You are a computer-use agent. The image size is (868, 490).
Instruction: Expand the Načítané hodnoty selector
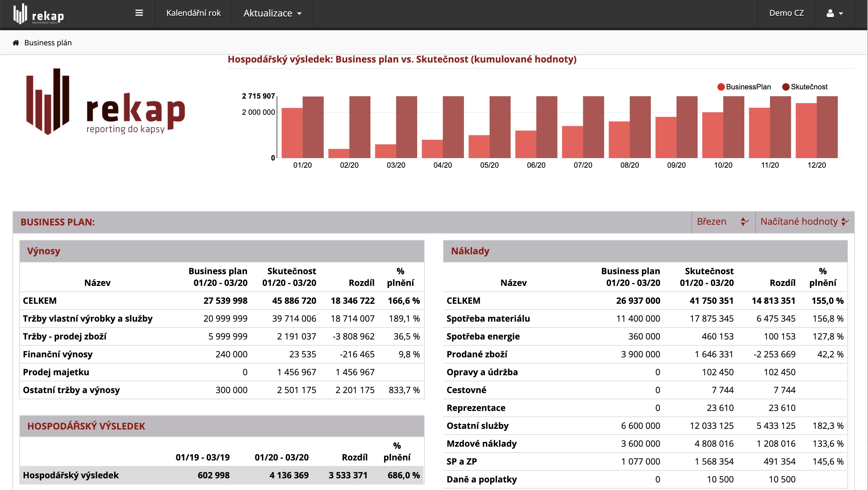(804, 222)
